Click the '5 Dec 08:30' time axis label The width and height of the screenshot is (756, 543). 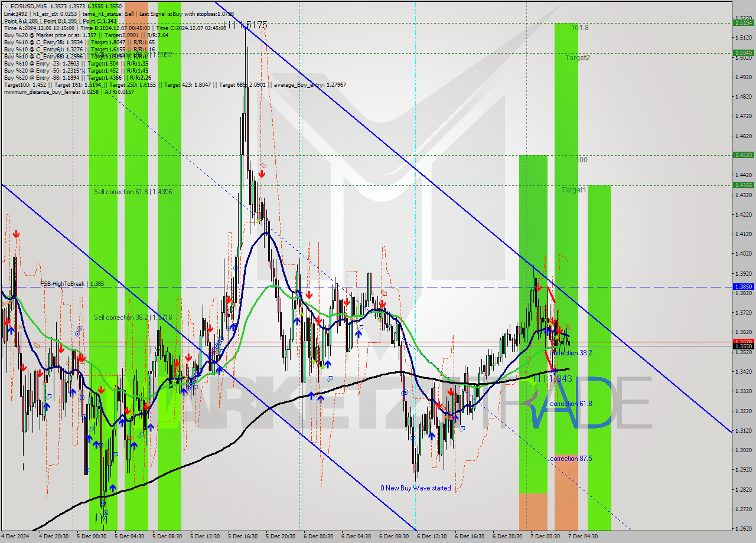click(167, 537)
